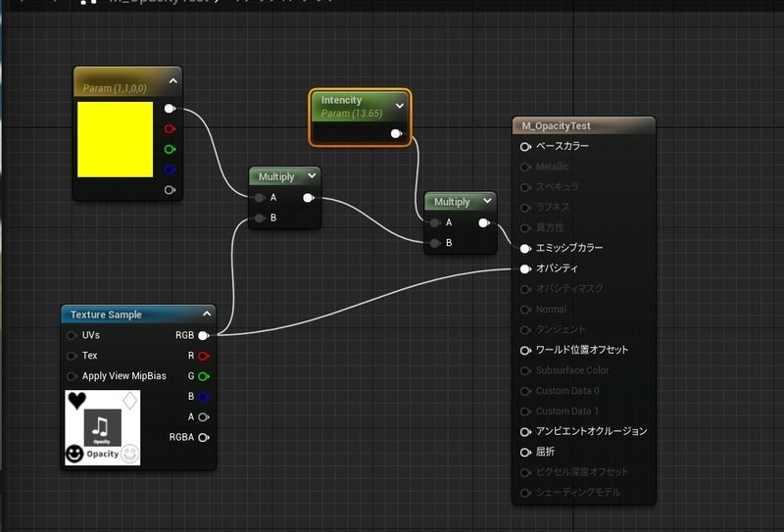The height and width of the screenshot is (532, 784).
Task: Select the Param (1,1,0,0) node header
Action: point(127,82)
